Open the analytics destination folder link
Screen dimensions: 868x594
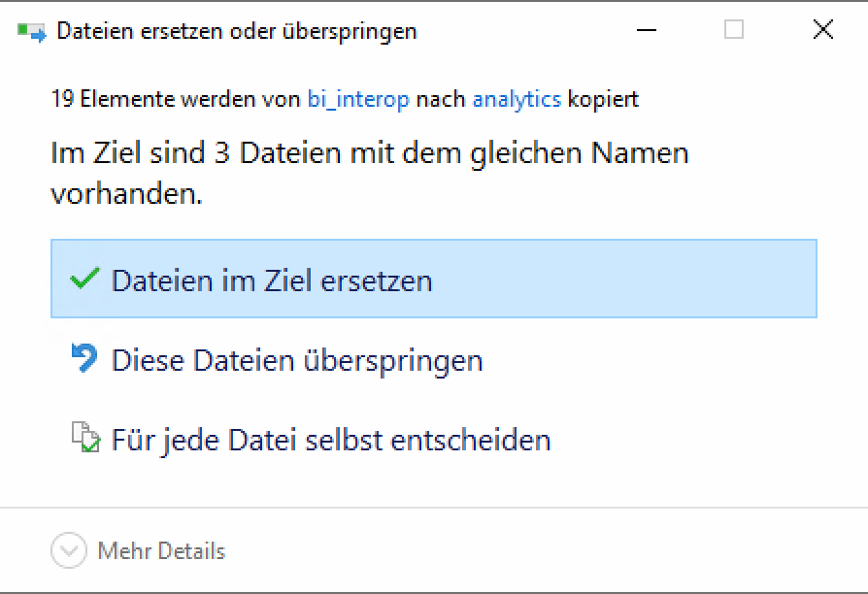coord(517,99)
